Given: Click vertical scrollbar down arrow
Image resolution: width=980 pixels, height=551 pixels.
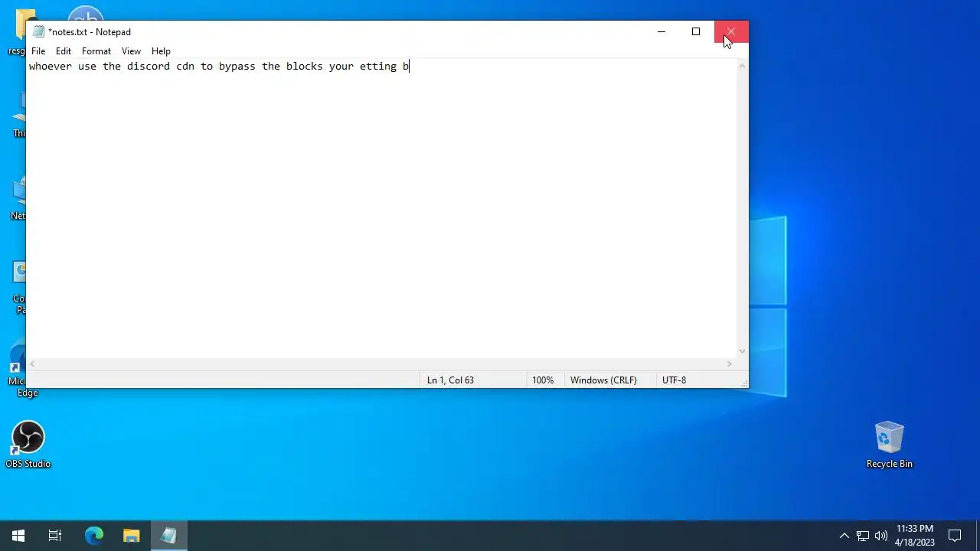Looking at the screenshot, I should (x=742, y=351).
